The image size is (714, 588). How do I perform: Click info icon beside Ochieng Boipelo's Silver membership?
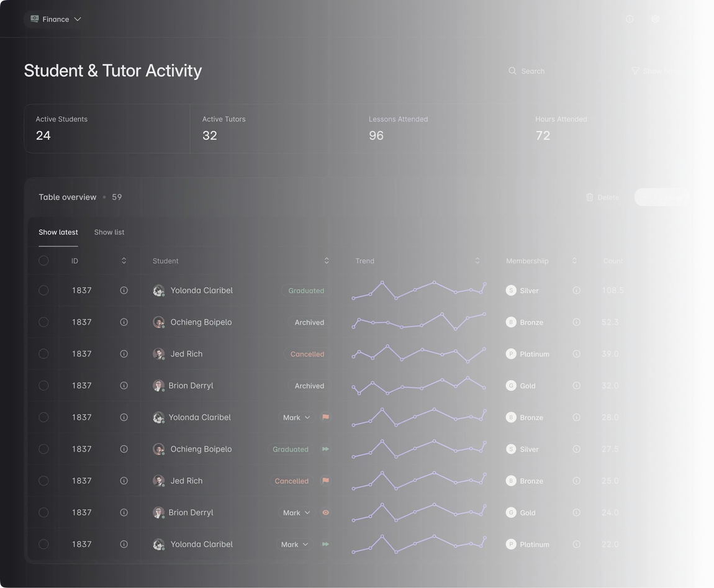tap(577, 449)
